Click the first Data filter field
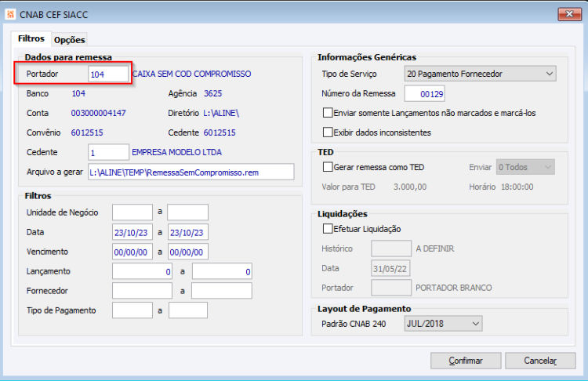The width and height of the screenshot is (588, 381). [x=132, y=232]
